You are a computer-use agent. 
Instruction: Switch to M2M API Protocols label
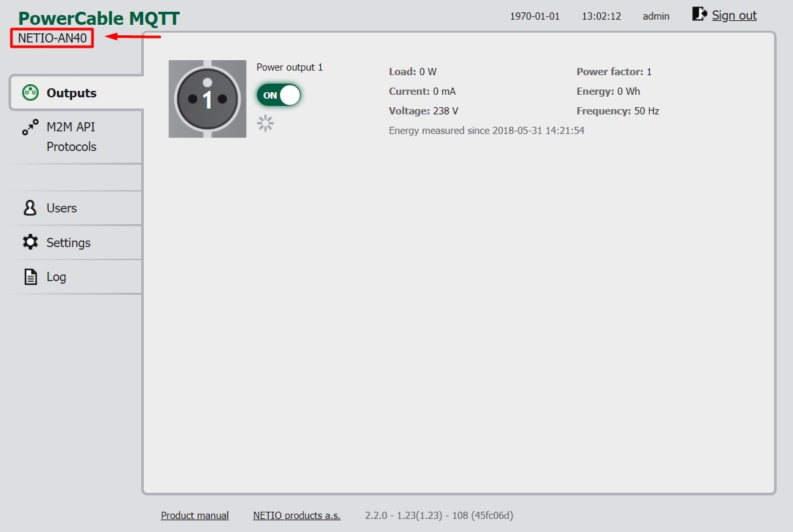pyautogui.click(x=71, y=137)
